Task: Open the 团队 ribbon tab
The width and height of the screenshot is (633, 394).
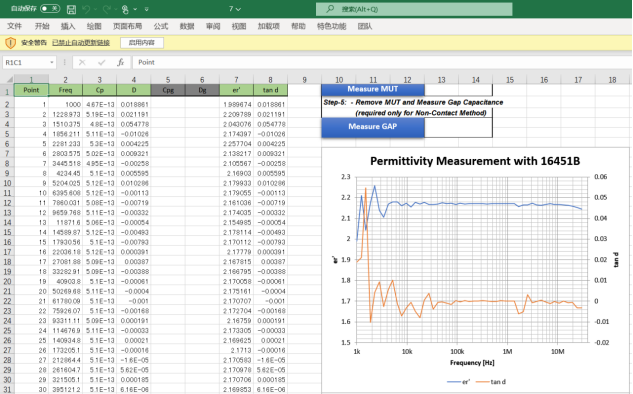Action: click(x=365, y=26)
